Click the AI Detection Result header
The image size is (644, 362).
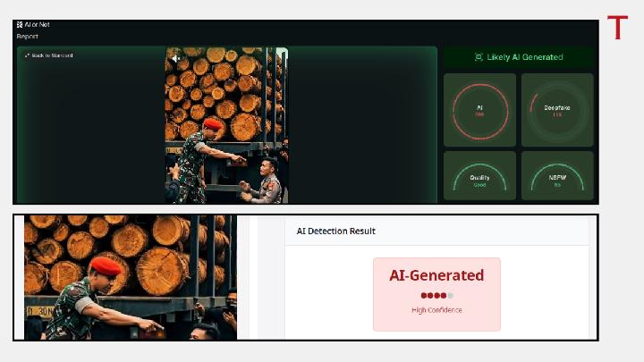point(336,231)
